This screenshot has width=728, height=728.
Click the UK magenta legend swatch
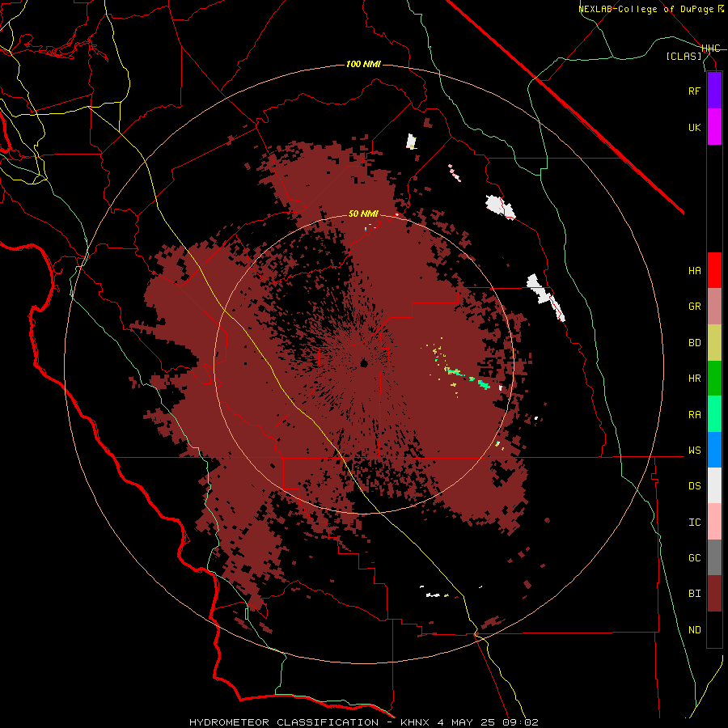pos(714,127)
